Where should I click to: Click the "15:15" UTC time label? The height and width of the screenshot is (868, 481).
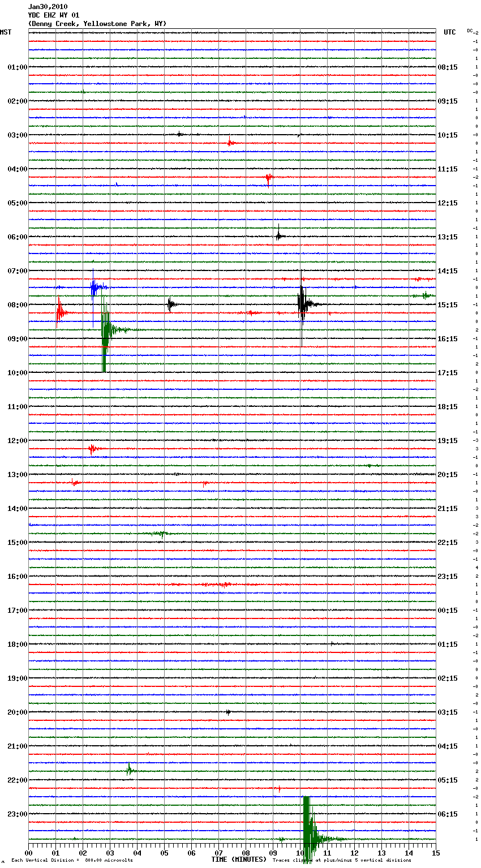[448, 305]
